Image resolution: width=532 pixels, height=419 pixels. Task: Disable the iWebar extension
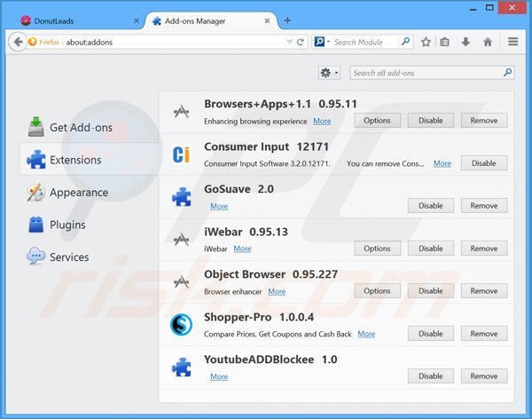click(x=431, y=249)
